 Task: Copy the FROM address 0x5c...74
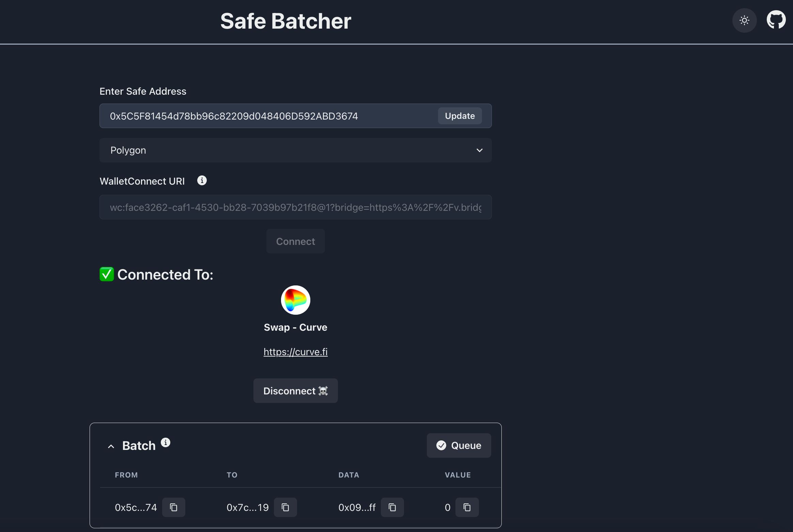pyautogui.click(x=174, y=507)
